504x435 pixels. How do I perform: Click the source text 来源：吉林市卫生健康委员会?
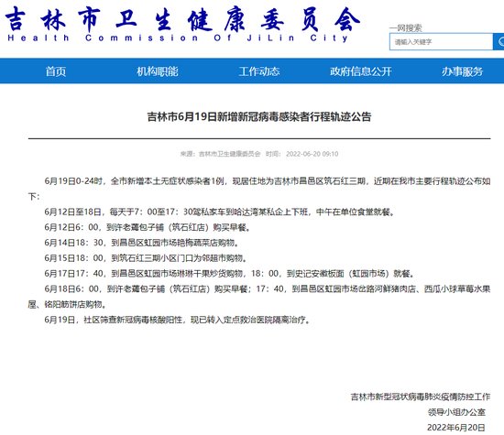click(220, 154)
